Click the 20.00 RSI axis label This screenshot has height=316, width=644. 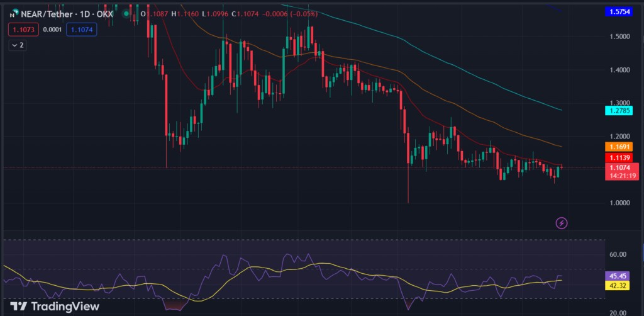click(x=619, y=313)
